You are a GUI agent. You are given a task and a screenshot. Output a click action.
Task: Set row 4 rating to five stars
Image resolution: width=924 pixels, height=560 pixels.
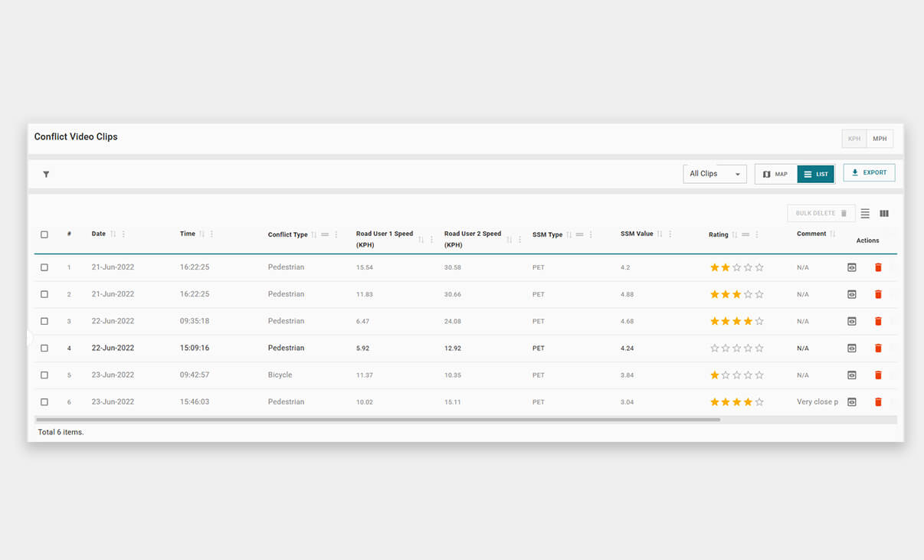[x=759, y=348]
